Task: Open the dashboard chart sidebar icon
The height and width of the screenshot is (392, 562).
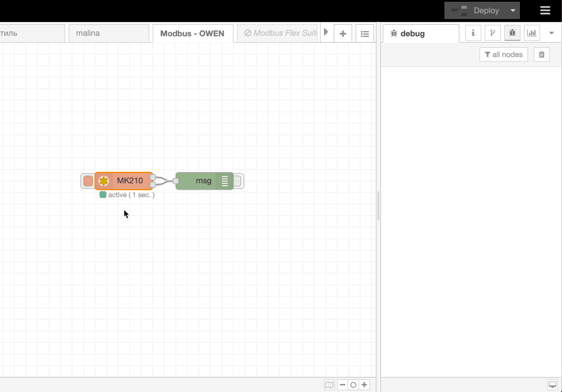Action: pyautogui.click(x=531, y=33)
